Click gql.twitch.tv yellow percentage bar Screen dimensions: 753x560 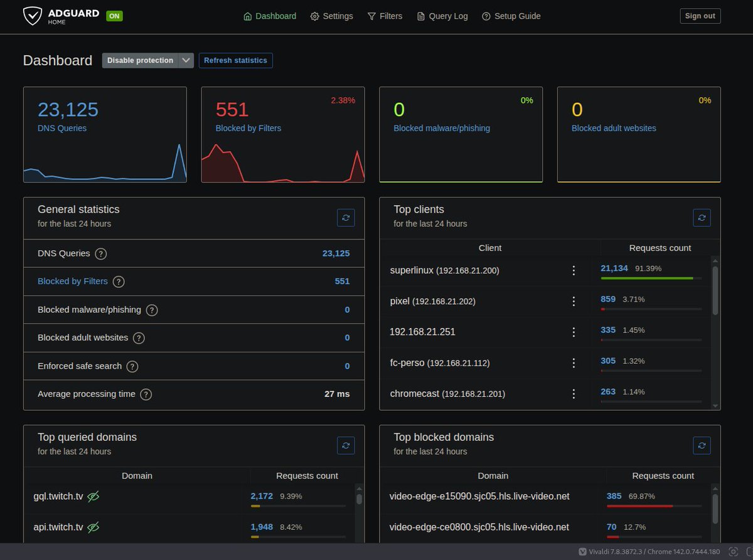255,506
